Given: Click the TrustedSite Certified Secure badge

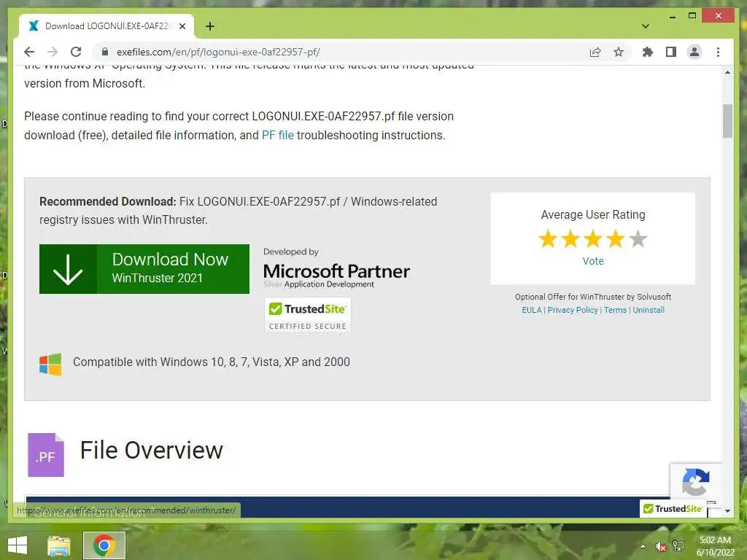Looking at the screenshot, I should click(308, 315).
